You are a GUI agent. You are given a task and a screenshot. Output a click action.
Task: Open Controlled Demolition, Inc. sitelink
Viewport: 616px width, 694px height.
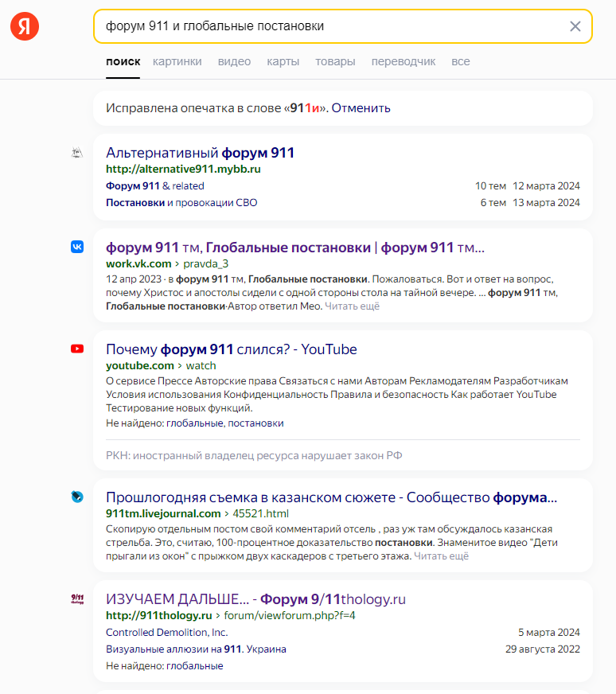tap(167, 633)
